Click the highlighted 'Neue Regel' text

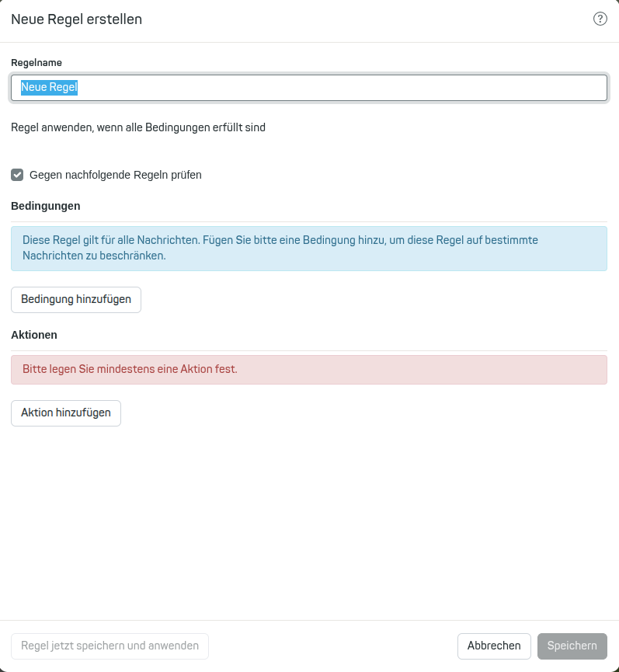pos(49,88)
